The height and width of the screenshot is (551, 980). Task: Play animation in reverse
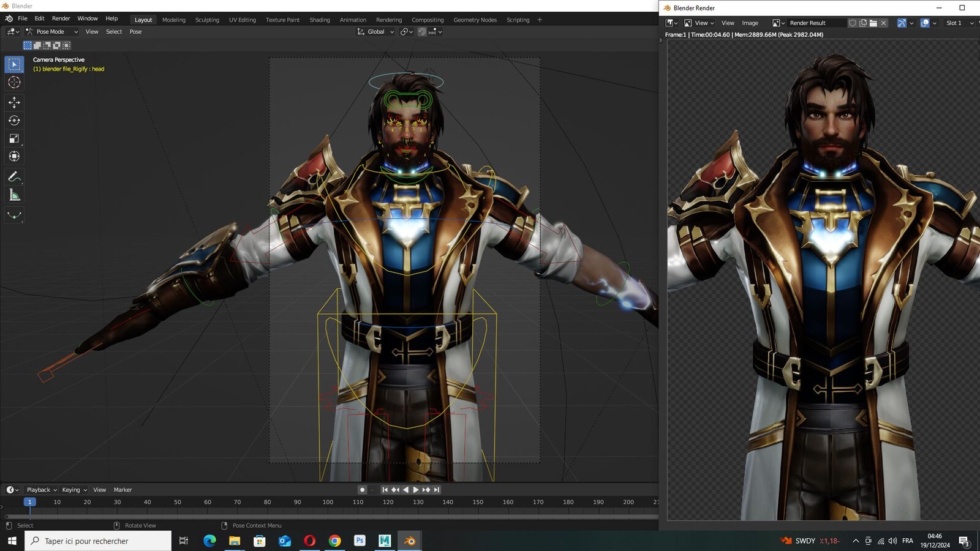(x=405, y=490)
